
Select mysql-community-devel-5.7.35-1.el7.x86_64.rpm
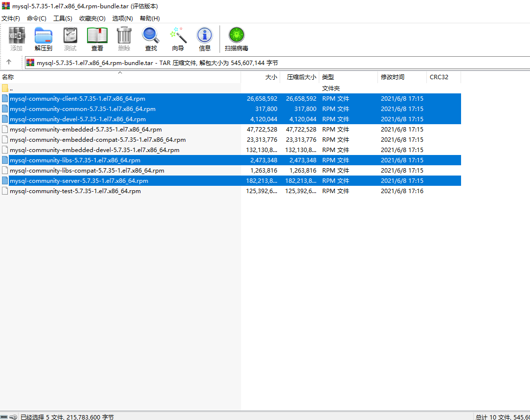click(78, 119)
